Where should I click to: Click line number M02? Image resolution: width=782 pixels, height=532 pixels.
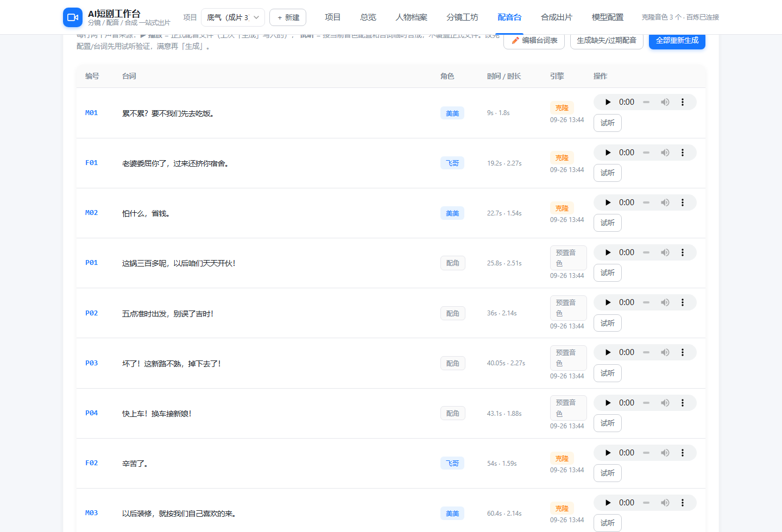coord(91,213)
